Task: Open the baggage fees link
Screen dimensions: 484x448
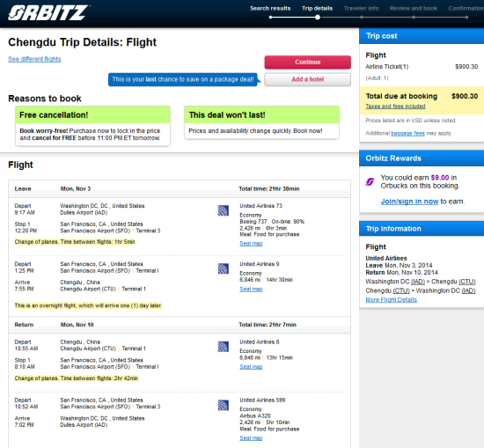Action: pyautogui.click(x=407, y=133)
